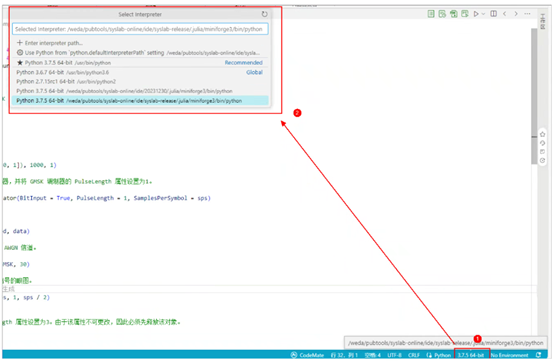Screen dimensions: 553x363
Task: Select Python 3.7.5 under 20231230 miniforge3 path
Action: tap(140, 91)
